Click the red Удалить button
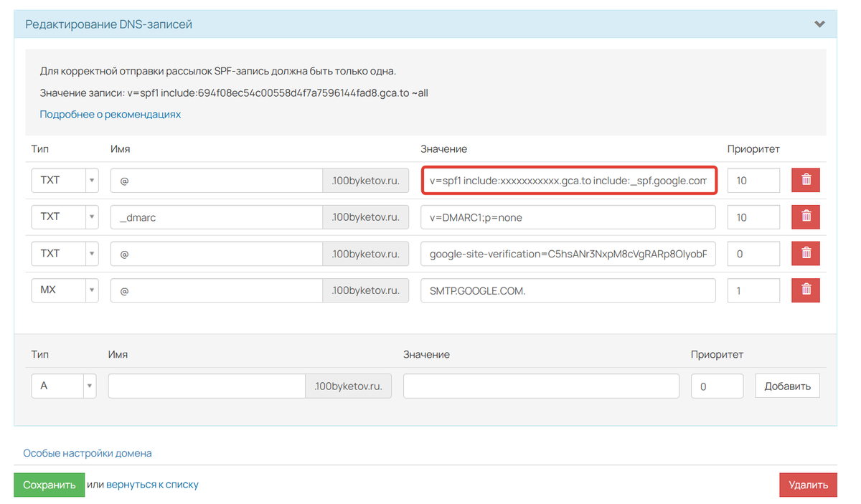The width and height of the screenshot is (861, 504). point(808,485)
